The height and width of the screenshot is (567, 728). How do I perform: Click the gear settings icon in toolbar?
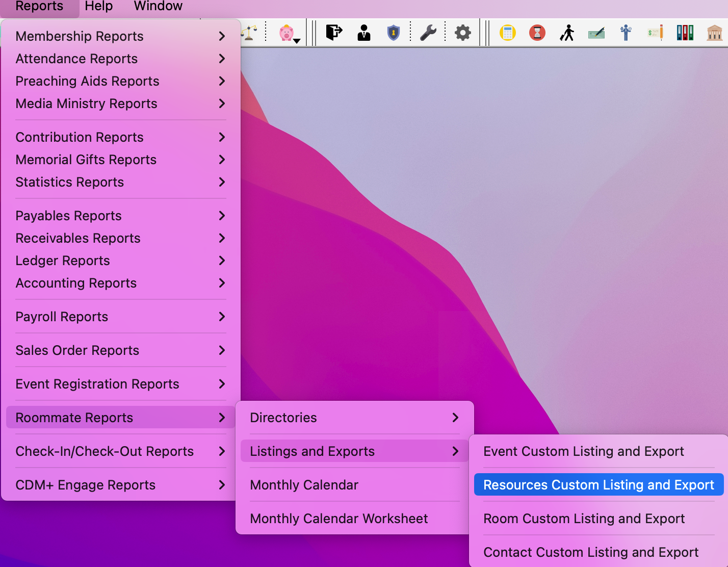point(462,33)
